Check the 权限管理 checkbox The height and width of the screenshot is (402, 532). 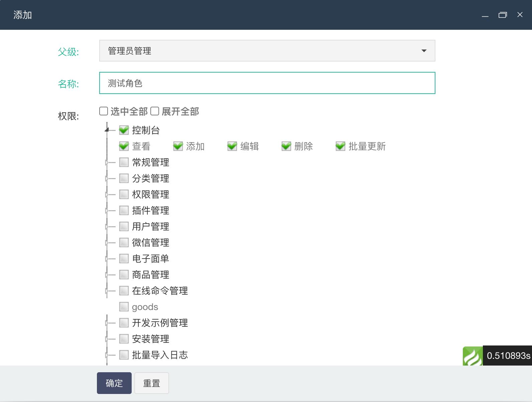pos(124,194)
